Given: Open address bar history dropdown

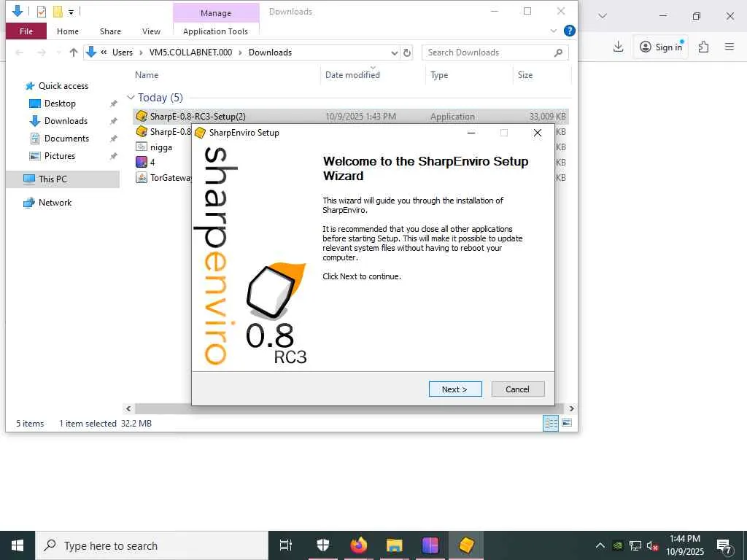Looking at the screenshot, I should pyautogui.click(x=395, y=52).
